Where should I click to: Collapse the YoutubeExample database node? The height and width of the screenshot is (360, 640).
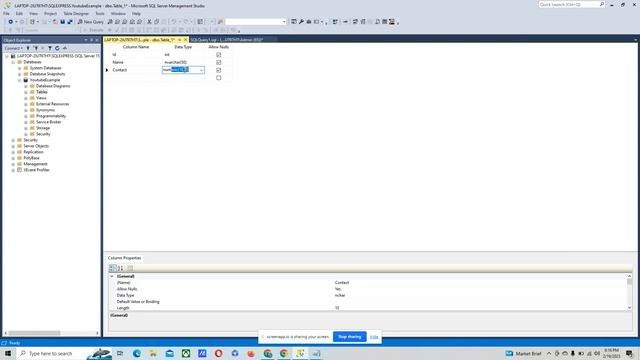tap(20, 80)
